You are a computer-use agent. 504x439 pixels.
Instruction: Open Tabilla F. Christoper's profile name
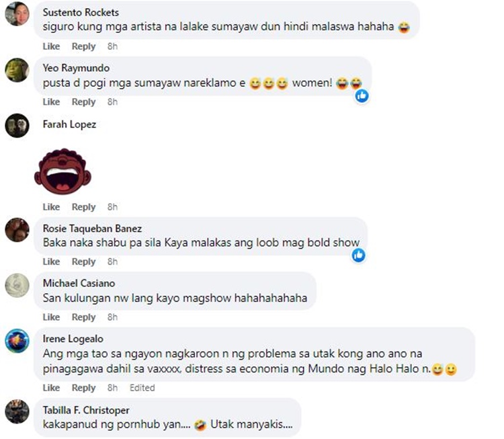tap(86, 410)
